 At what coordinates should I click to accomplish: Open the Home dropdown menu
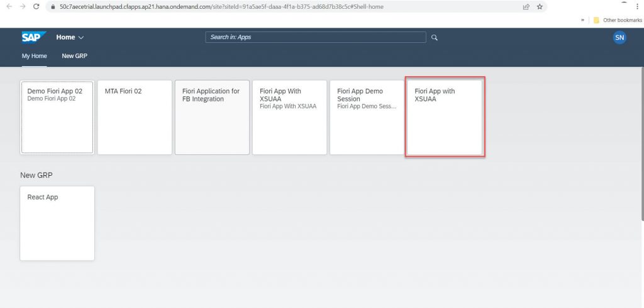[x=70, y=37]
